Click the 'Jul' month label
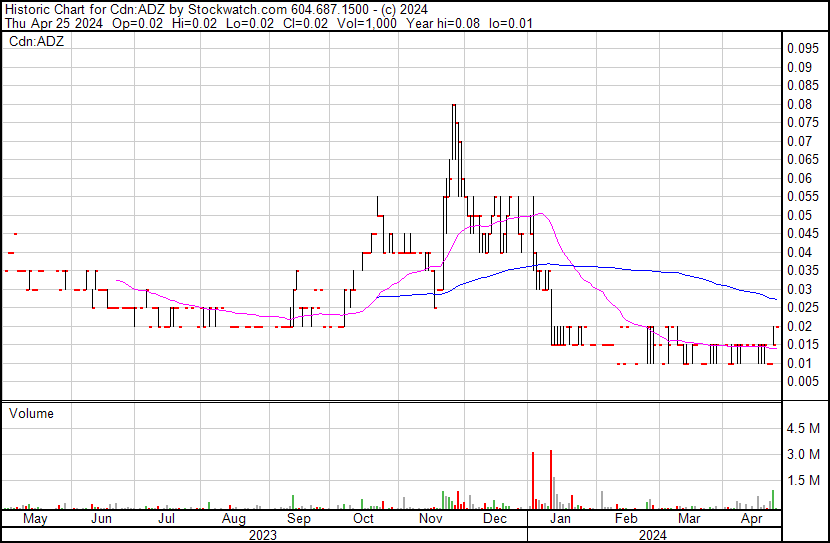The width and height of the screenshot is (830, 543). (166, 519)
